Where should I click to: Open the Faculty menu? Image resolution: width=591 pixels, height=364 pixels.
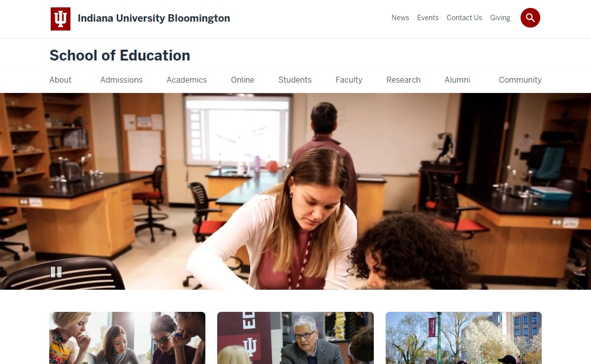point(349,80)
